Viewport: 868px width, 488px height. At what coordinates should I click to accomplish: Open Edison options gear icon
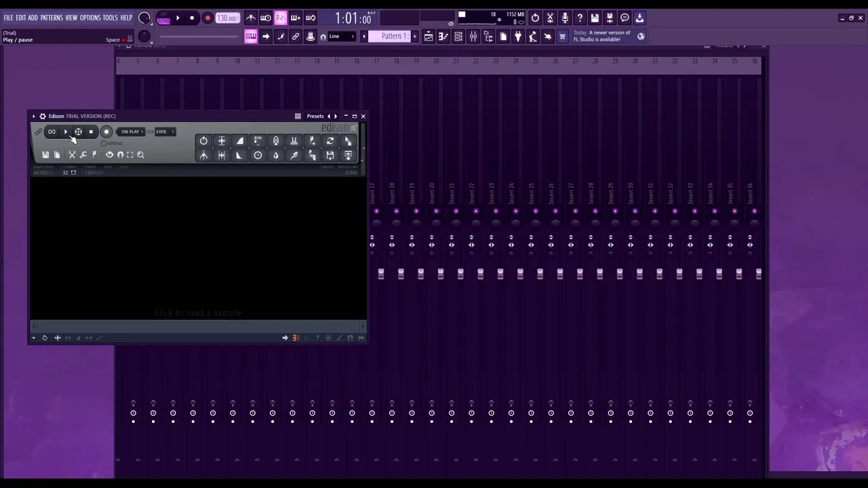pos(43,117)
